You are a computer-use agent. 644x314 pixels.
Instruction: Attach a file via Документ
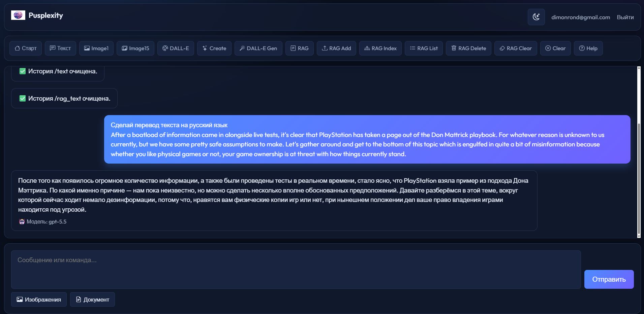pos(92,299)
